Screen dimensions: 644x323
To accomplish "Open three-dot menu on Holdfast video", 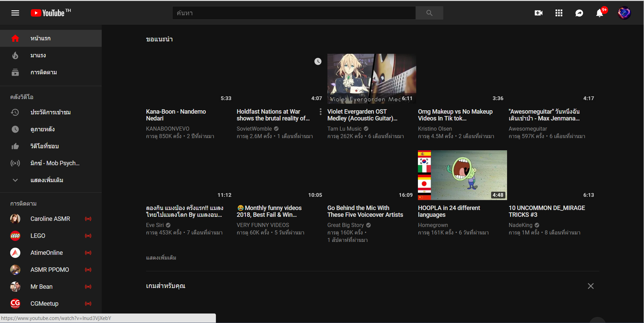I will [320, 112].
